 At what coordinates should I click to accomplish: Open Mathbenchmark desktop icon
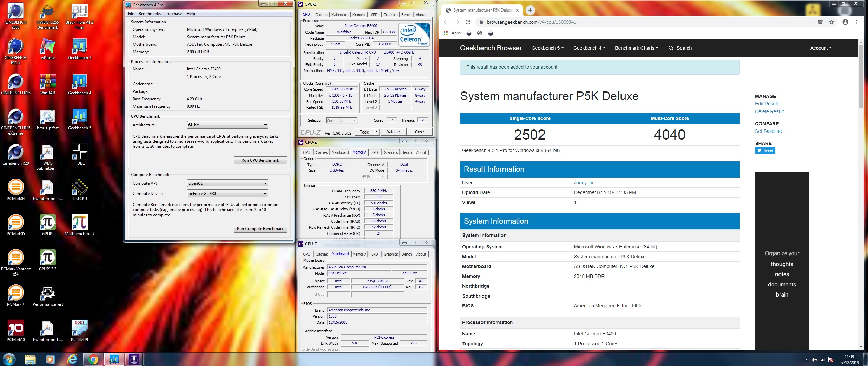79,225
